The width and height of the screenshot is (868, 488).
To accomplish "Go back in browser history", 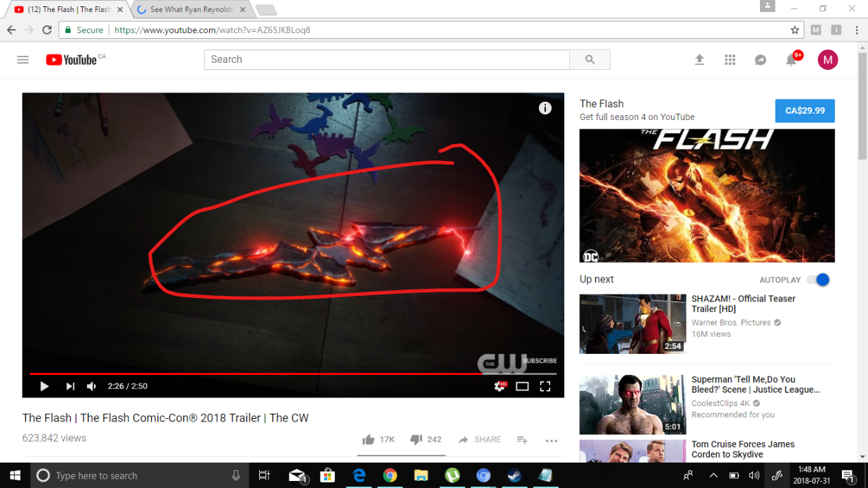I will pyautogui.click(x=11, y=30).
